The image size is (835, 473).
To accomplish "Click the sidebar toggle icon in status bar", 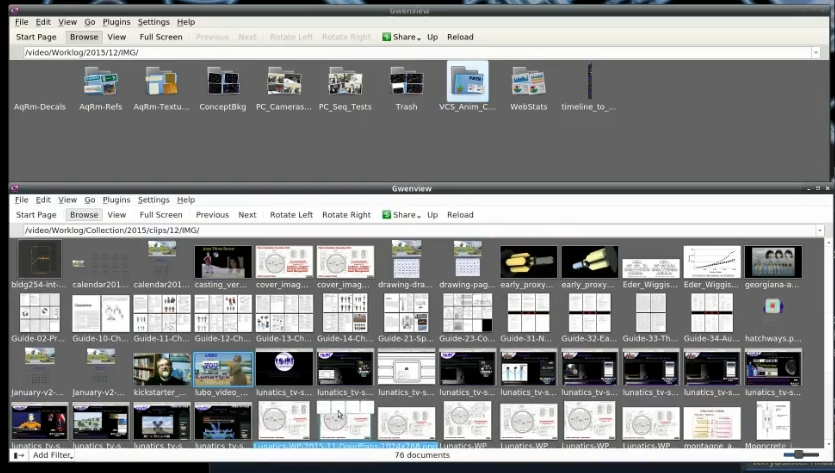I will pos(18,455).
